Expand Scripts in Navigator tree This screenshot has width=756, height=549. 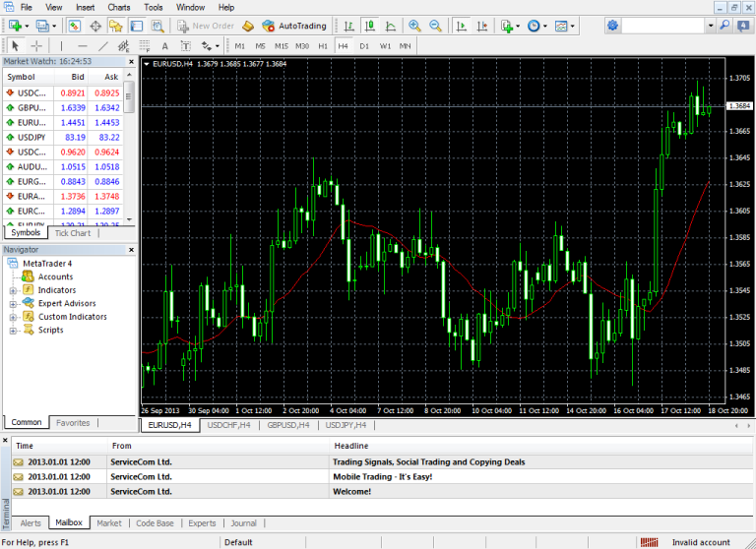(13, 331)
